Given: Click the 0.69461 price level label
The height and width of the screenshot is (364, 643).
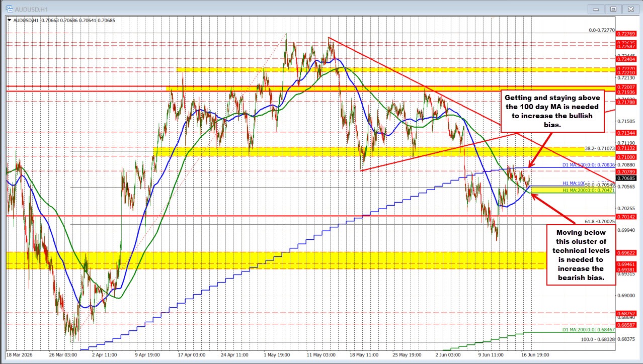Looking at the screenshot, I should click(626, 263).
